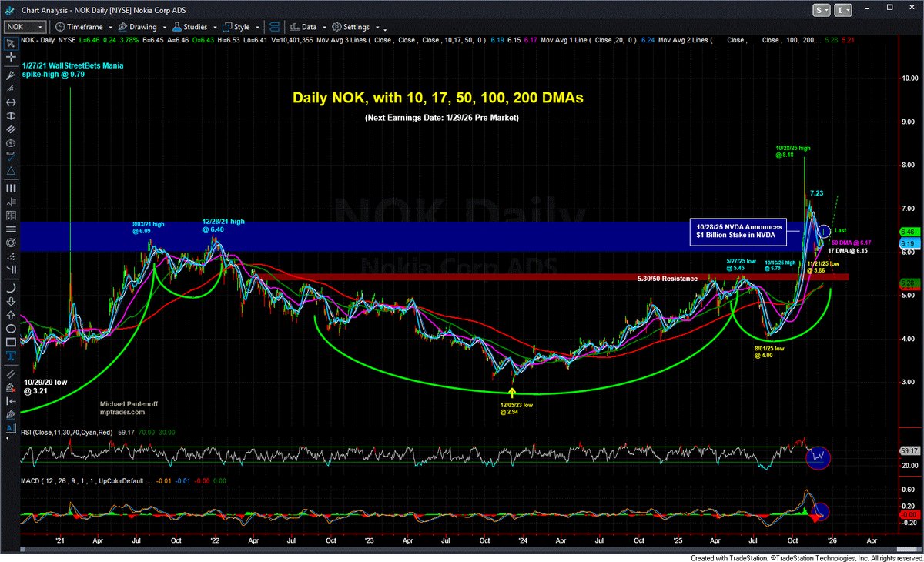This screenshot has width=924, height=562.
Task: Toggle the split-window icon beside the Data menu
Action: [273, 25]
